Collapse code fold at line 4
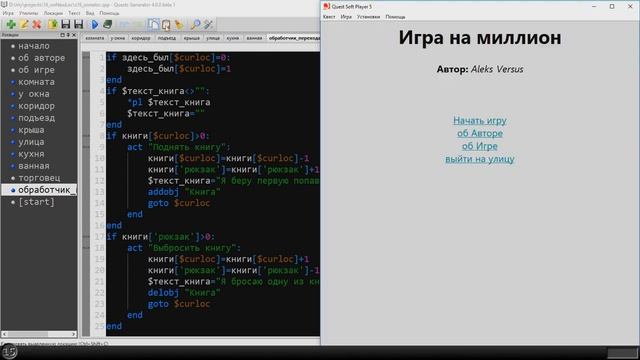 tap(86, 91)
